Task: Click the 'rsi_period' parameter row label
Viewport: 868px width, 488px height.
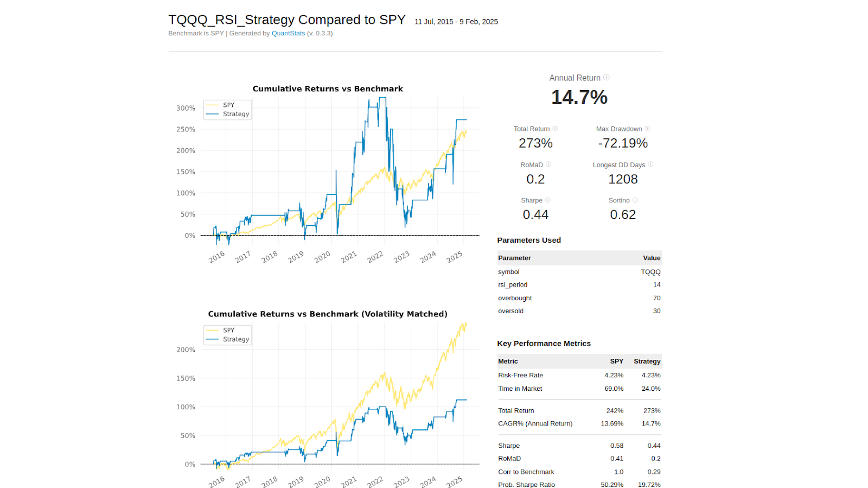Action: click(x=513, y=285)
